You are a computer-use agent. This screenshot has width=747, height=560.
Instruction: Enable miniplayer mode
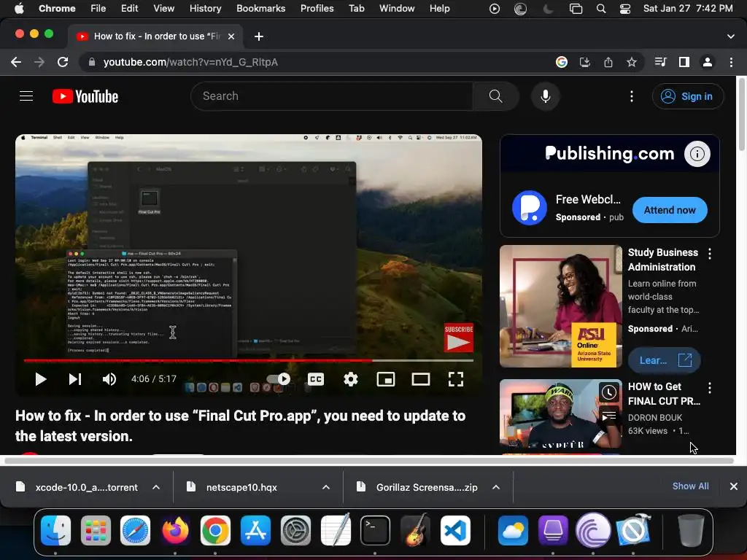click(x=386, y=379)
